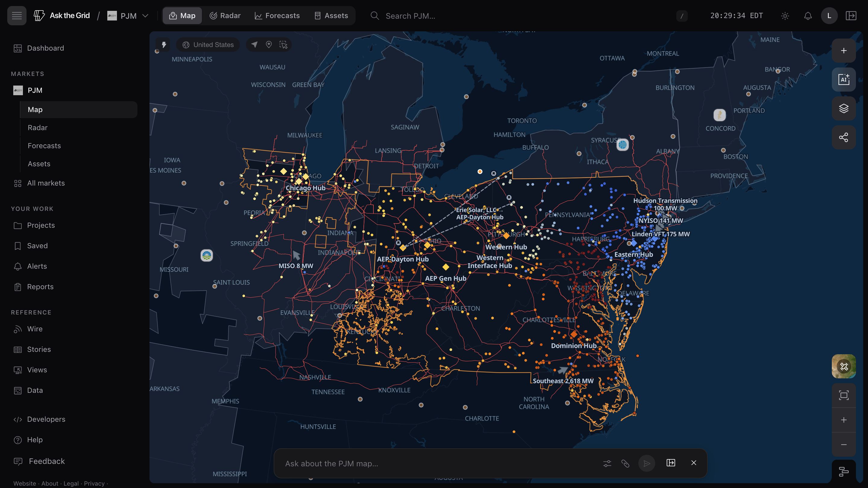Focus the Search PJM field
Viewport: 868px width, 488px height.
(526, 16)
